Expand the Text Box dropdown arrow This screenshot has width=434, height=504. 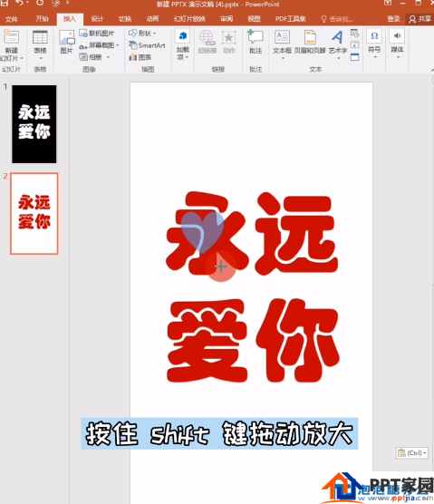click(x=283, y=59)
